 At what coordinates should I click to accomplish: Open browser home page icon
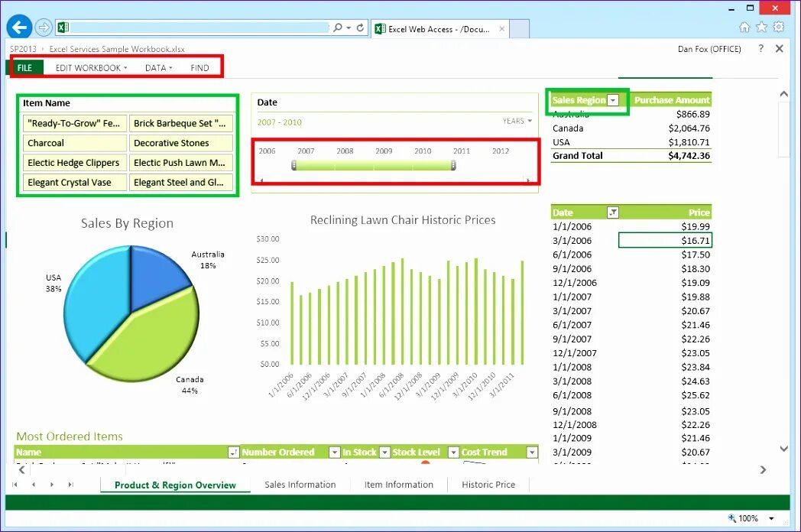point(744,27)
